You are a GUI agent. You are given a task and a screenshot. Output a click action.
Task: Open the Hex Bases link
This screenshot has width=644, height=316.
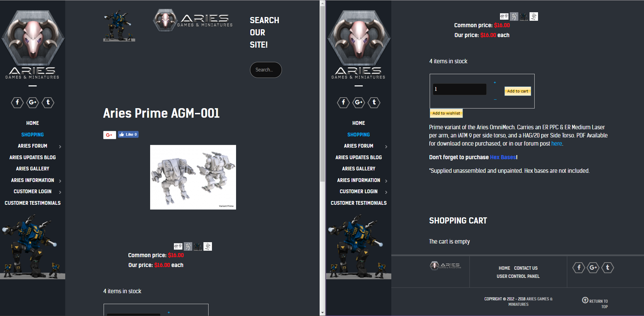(x=503, y=157)
